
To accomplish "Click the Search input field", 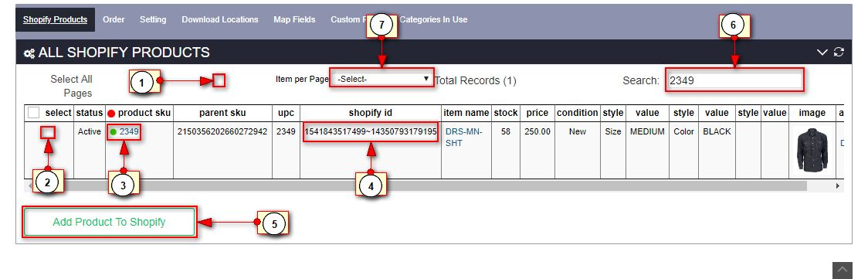I will coord(734,80).
